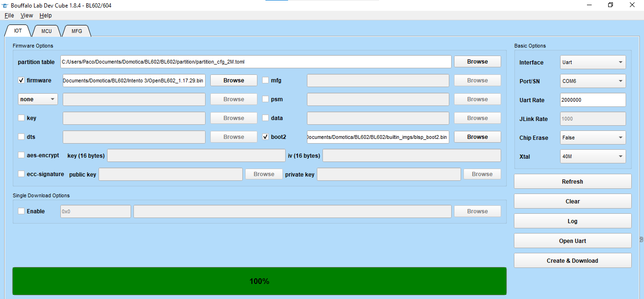The image size is (644, 299).
Task: Switch to the MCU tab
Action: (x=47, y=31)
